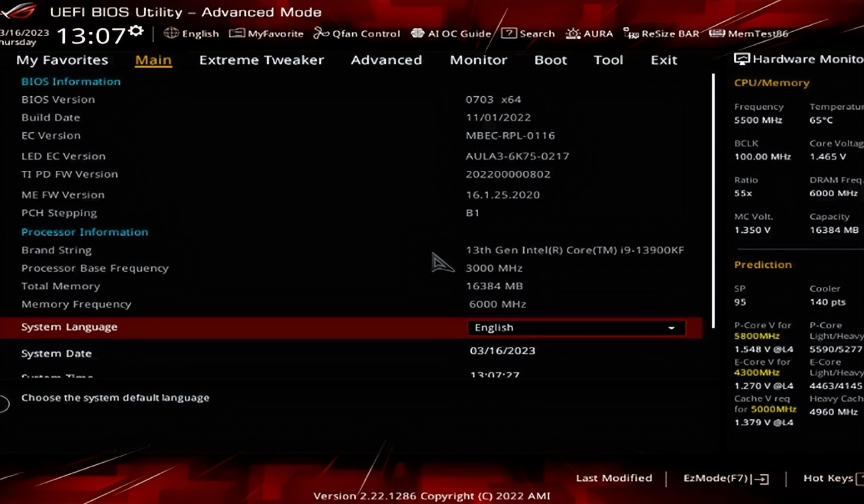Viewport: 864px width, 504px height.
Task: Click the main panel vertical scrollbar
Action: pos(713,201)
